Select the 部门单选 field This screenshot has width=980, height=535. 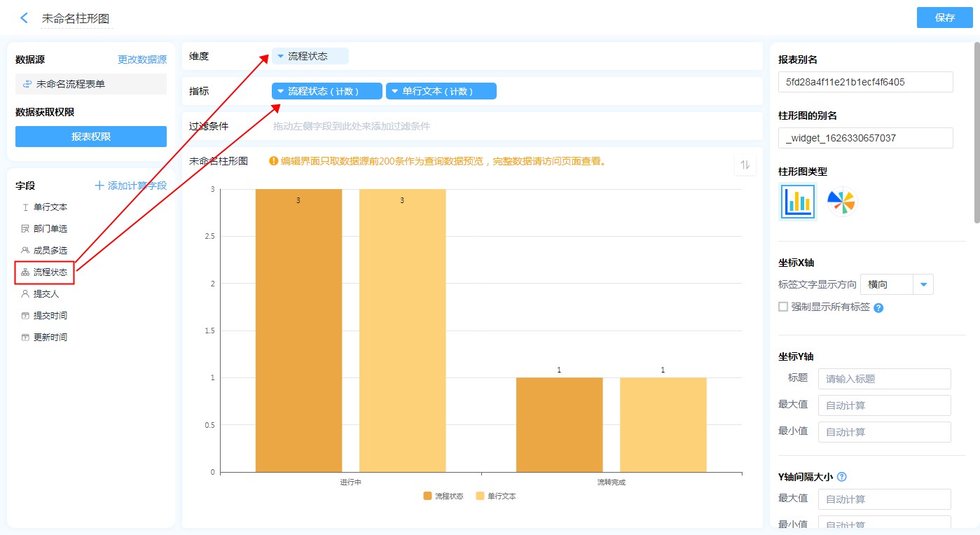[50, 229]
